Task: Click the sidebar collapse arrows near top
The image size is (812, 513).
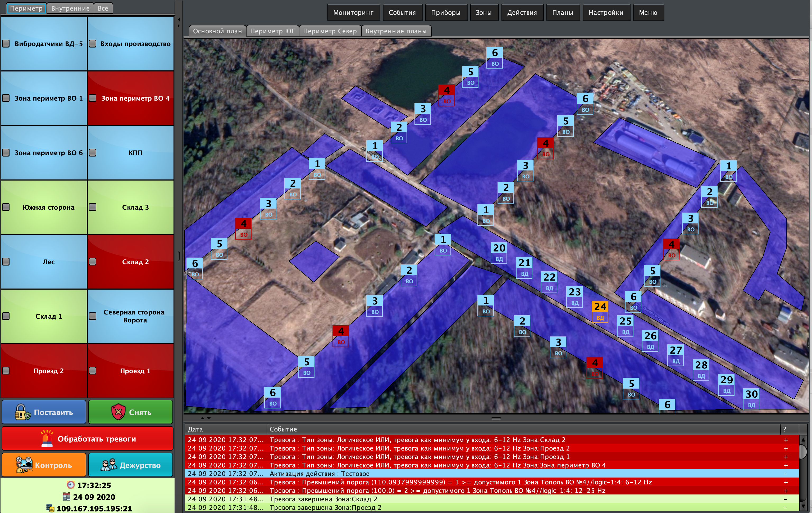Action: pos(179,22)
